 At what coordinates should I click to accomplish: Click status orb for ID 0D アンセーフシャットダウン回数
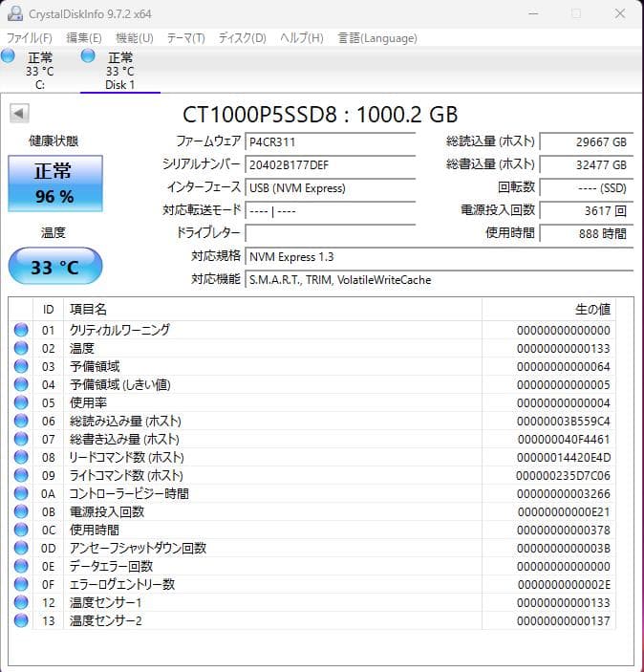coord(21,548)
